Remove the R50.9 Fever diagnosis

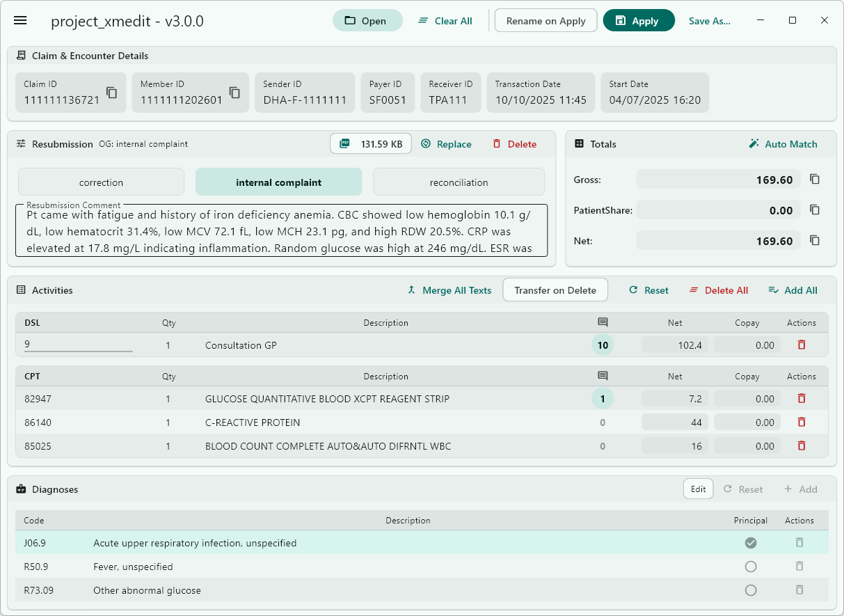(799, 567)
